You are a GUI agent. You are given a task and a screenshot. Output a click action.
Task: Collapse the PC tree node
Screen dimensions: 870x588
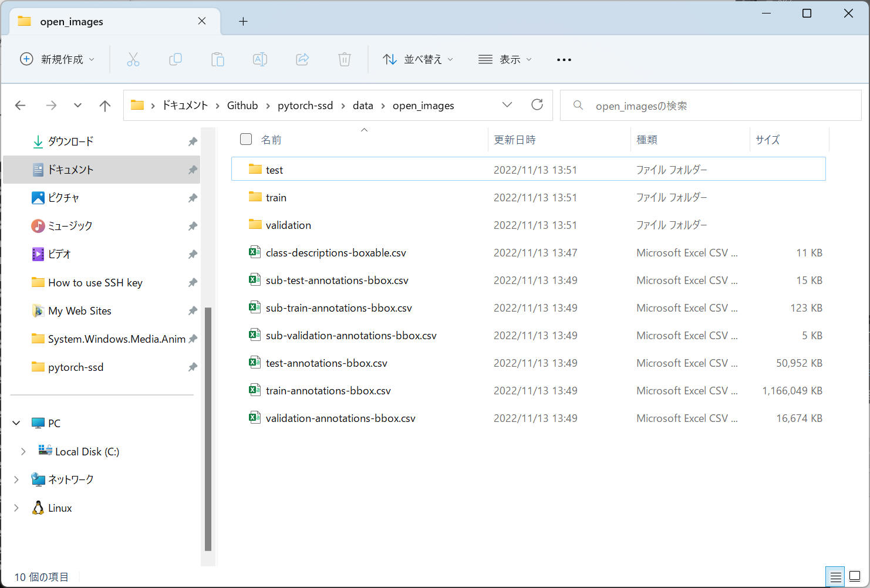coord(16,423)
